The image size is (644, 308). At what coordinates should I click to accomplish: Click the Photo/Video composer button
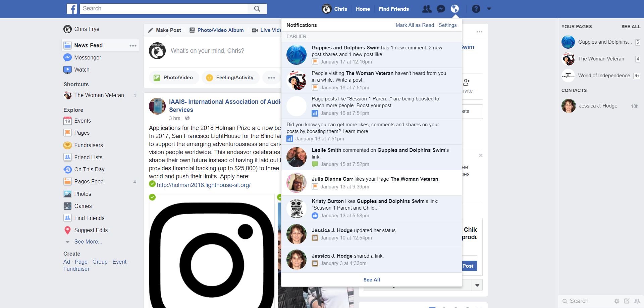click(174, 78)
